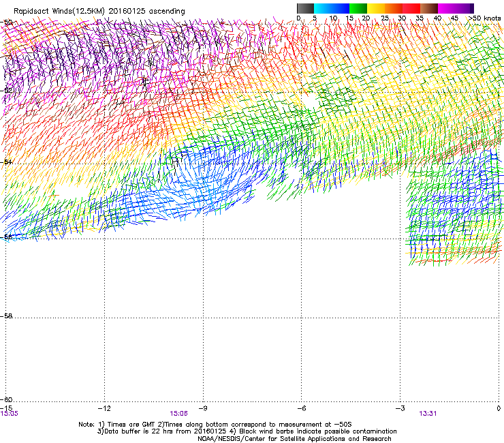Click the '-58' latitude axis label
Screen dimensions: 504x443
coord(6,316)
